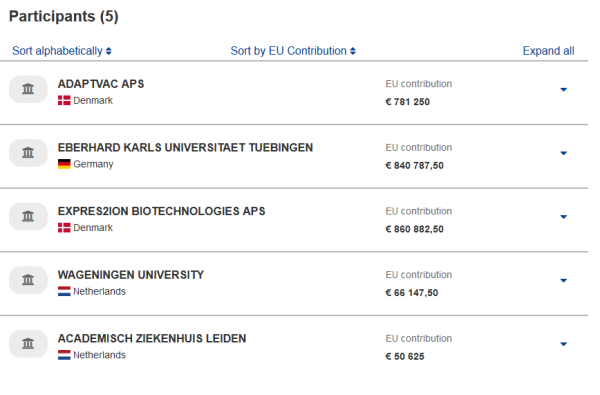
Task: Click the Netherlands flag under Wageningen University
Action: (x=64, y=292)
